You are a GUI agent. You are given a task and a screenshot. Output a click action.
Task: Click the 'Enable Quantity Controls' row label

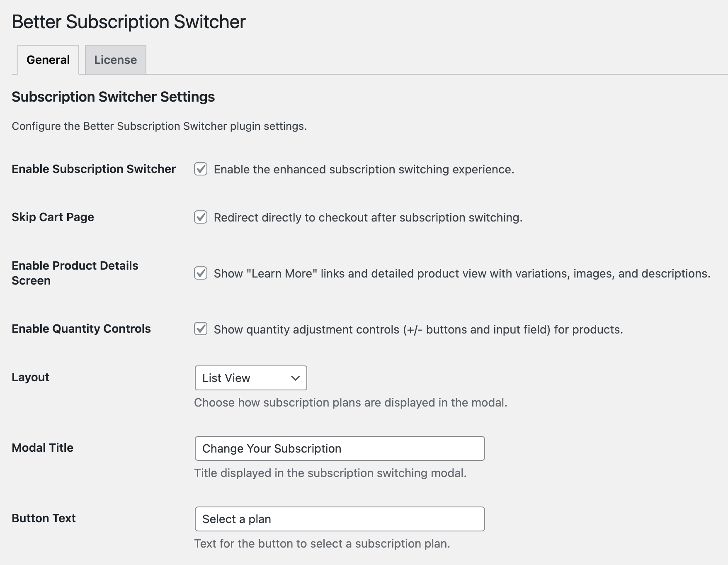pos(81,329)
